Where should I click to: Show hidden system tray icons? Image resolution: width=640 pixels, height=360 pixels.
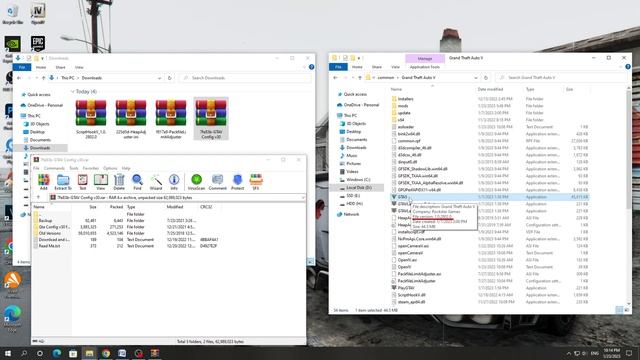tap(568, 353)
